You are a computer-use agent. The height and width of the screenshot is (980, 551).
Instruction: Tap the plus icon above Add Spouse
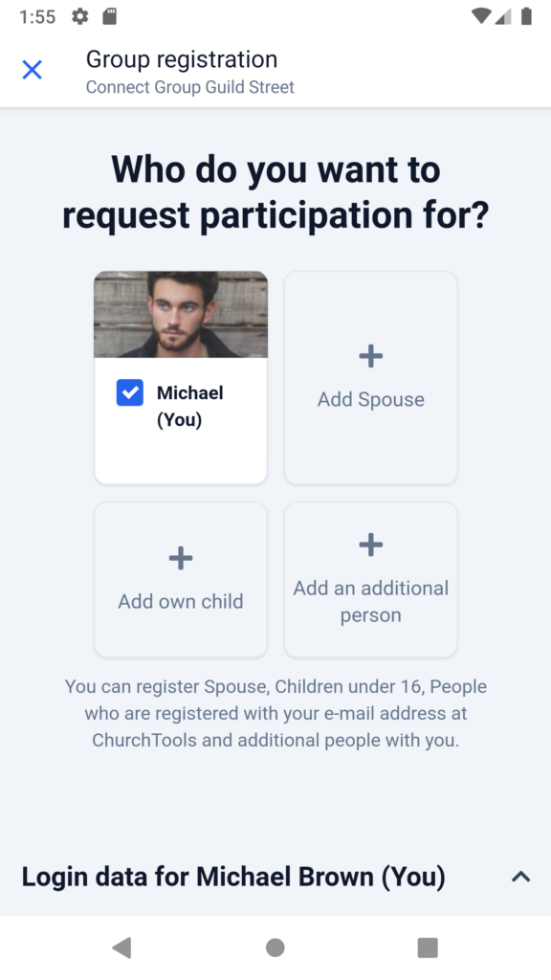pos(370,356)
